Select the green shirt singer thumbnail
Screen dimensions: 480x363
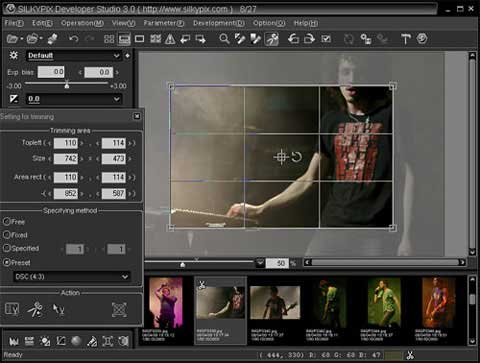point(384,303)
